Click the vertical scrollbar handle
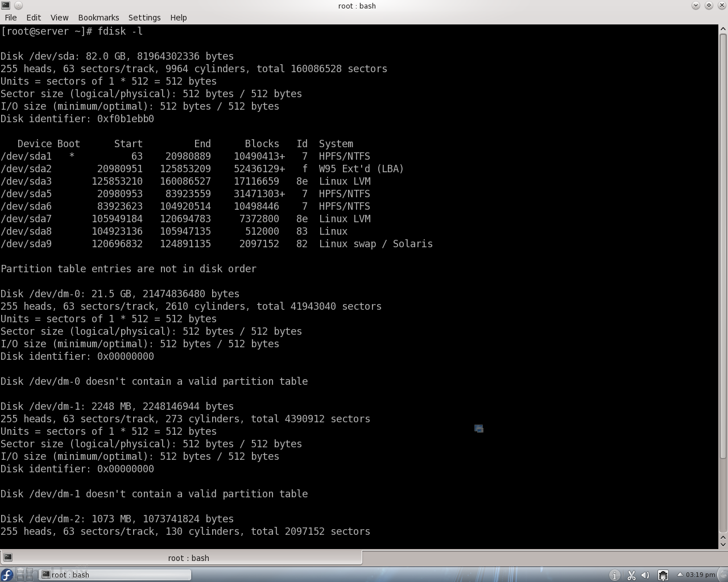Viewport: 728px width, 582px height. point(723,246)
